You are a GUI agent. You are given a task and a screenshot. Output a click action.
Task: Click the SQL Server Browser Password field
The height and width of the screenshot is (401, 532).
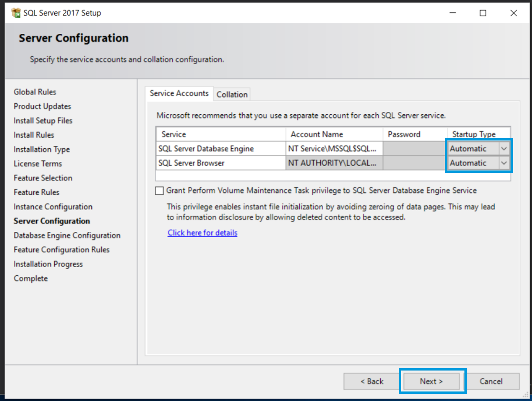414,163
